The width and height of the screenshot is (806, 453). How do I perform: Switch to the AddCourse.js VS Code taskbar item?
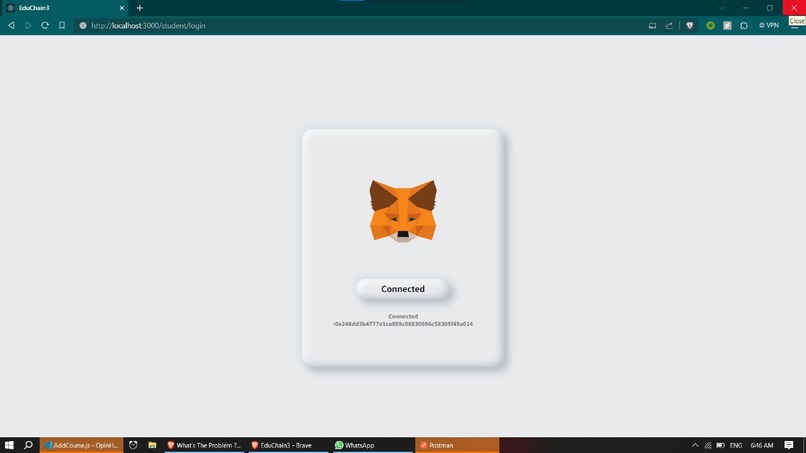pos(81,445)
